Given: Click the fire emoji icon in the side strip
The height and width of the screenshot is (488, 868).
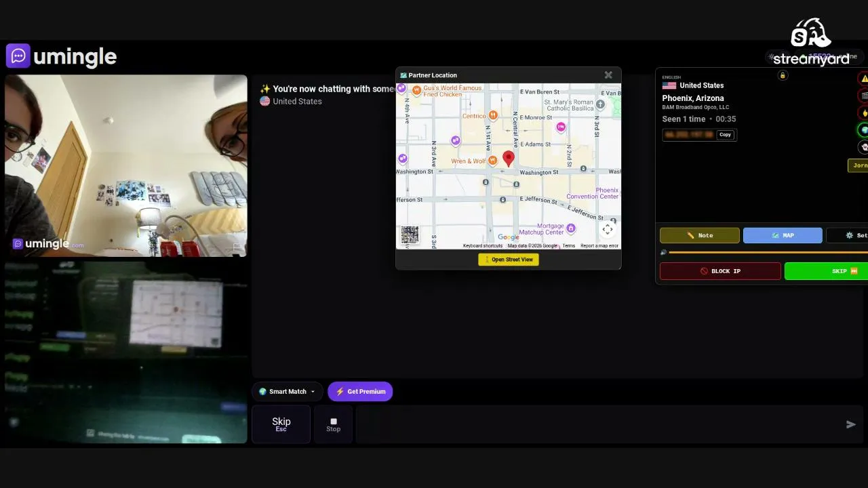Looking at the screenshot, I should (864, 113).
